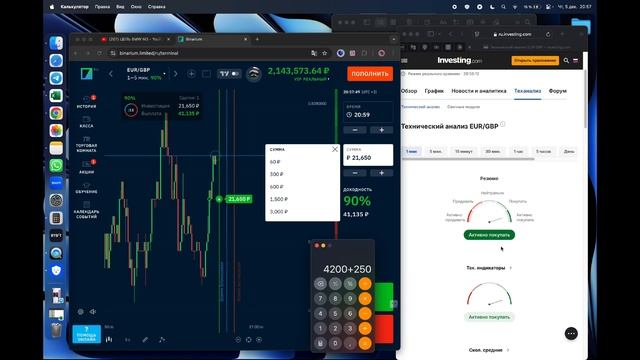
Task: Decrease expiry time with minus
Action: click(x=355, y=130)
